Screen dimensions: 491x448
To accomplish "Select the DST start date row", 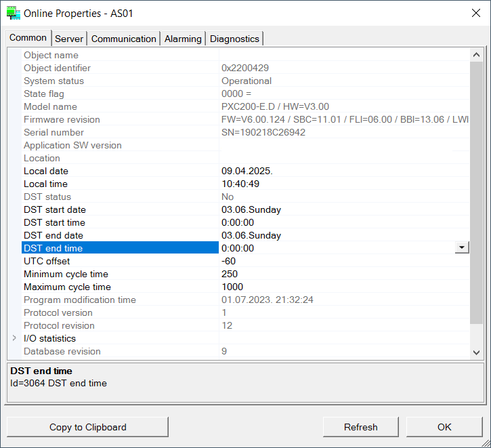I will (x=245, y=209).
